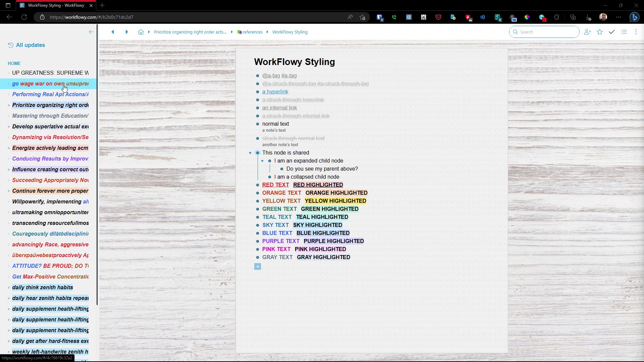Screen dimensions: 644x362
Task: Expand 'Develop superlative actual' sidebar arrow
Action: (9, 127)
